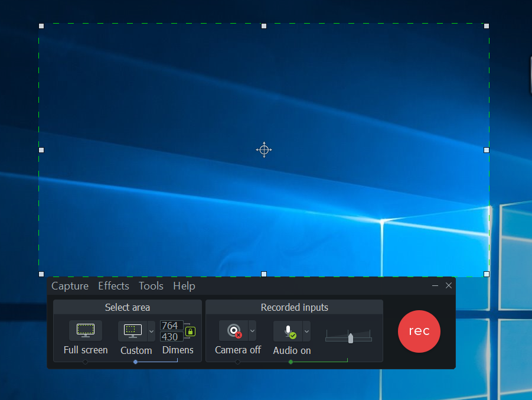532x400 pixels.
Task: Open the Help menu item
Action: point(184,286)
